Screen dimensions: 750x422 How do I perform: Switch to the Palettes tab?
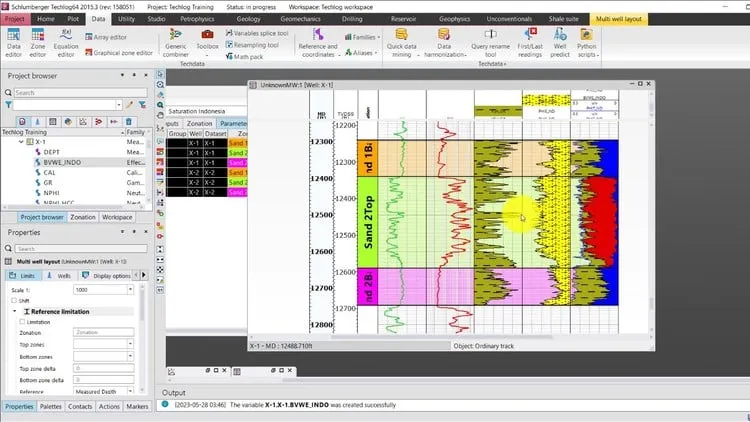point(50,406)
